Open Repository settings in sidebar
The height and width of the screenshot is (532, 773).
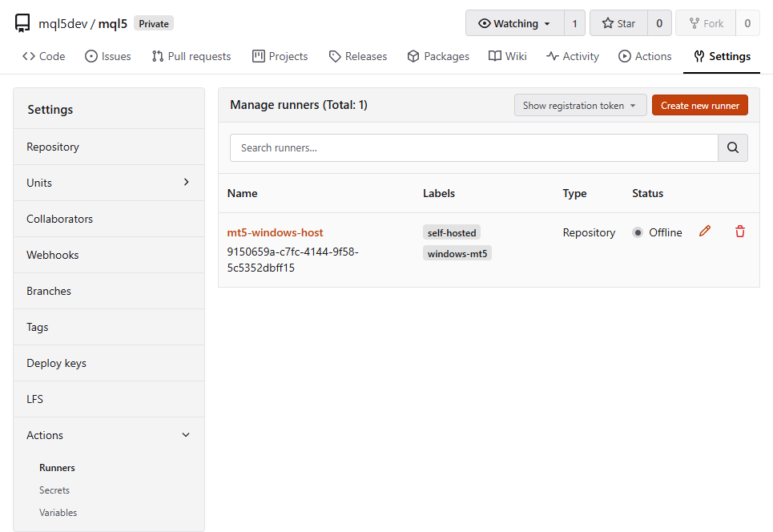tap(109, 147)
